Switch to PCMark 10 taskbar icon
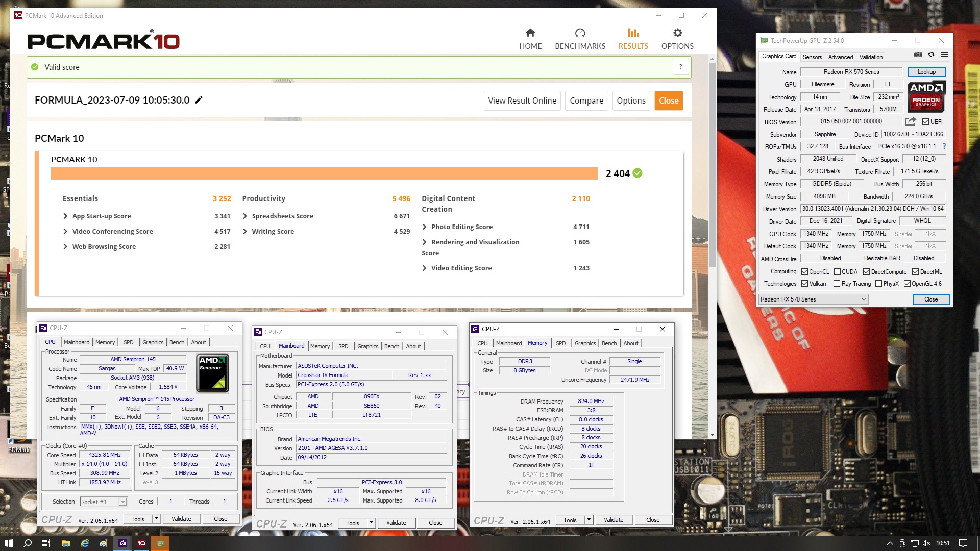 click(x=141, y=543)
